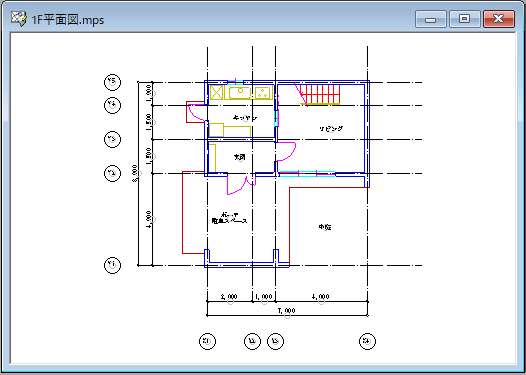Viewport: 526px width, 375px height.
Task: Click the 中庭 courtyard label
Action: 325,227
